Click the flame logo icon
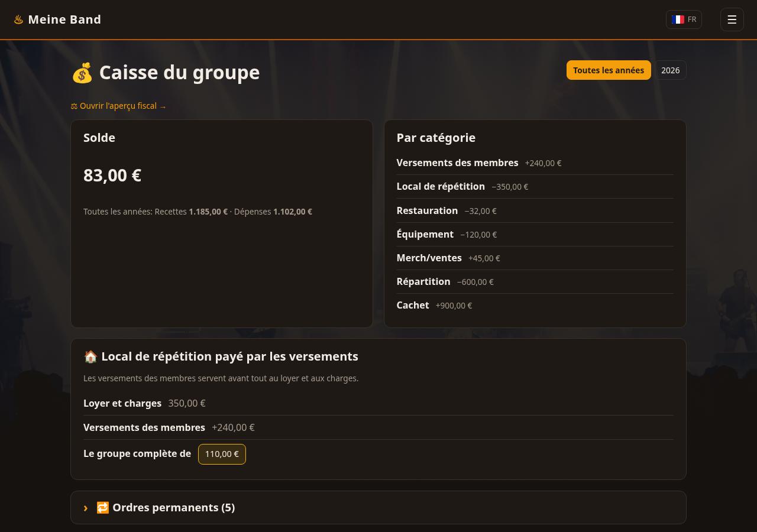Image resolution: width=757 pixels, height=532 pixels. coord(18,20)
